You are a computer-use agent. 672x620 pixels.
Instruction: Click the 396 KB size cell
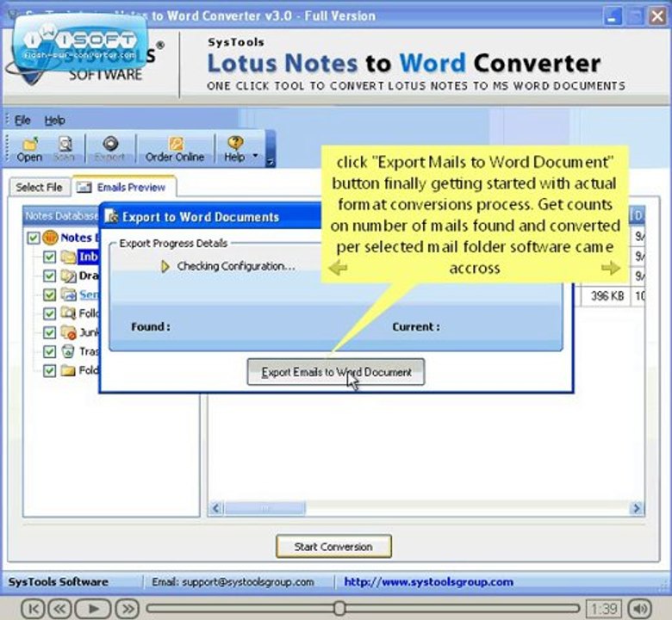(x=607, y=295)
